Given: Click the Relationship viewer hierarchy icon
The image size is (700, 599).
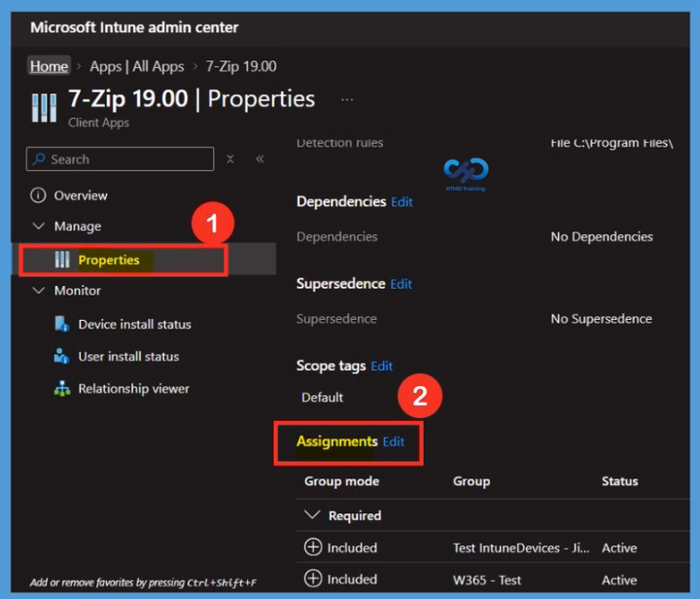Looking at the screenshot, I should (x=62, y=388).
